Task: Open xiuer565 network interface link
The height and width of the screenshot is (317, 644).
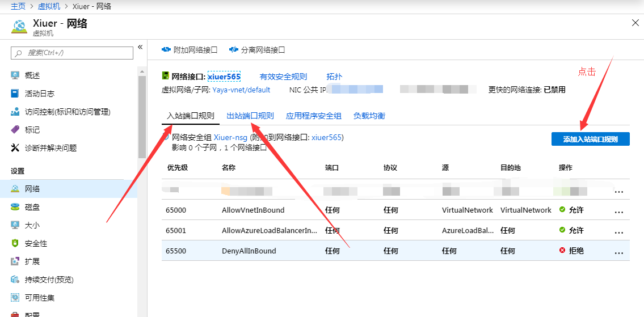Action: pyautogui.click(x=224, y=77)
